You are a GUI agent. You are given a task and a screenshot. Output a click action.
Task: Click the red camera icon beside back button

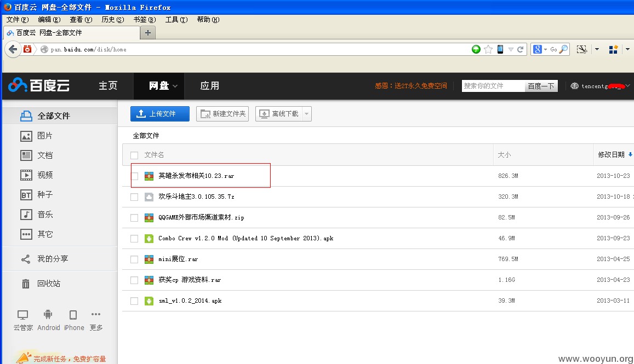tap(27, 49)
